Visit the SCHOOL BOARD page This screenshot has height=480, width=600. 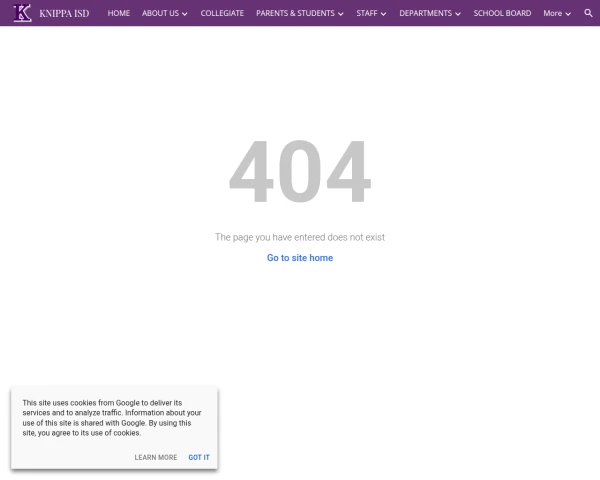(502, 13)
